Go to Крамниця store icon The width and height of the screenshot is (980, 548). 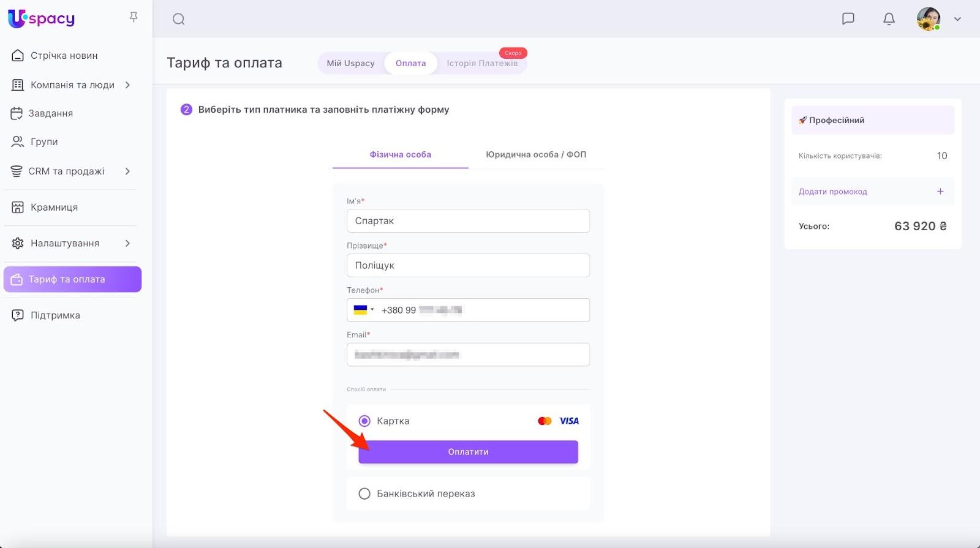click(18, 207)
